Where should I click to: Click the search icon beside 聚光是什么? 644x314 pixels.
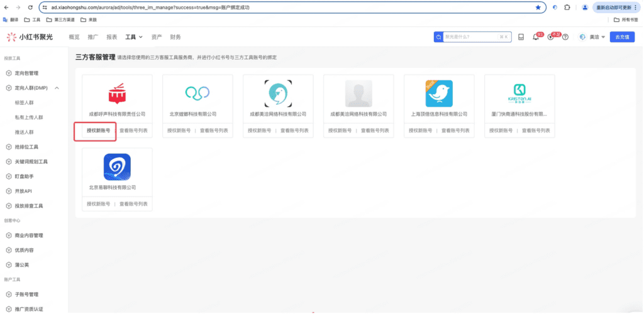click(438, 37)
